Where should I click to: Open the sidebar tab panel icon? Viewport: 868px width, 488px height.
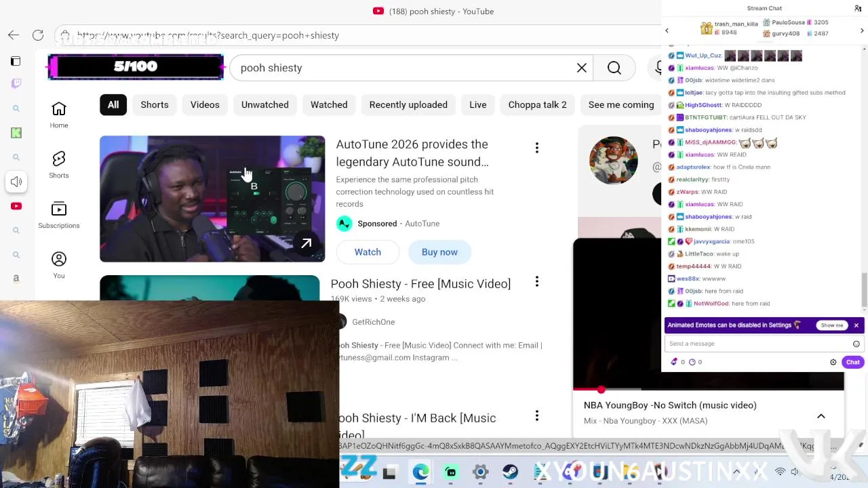point(16,61)
